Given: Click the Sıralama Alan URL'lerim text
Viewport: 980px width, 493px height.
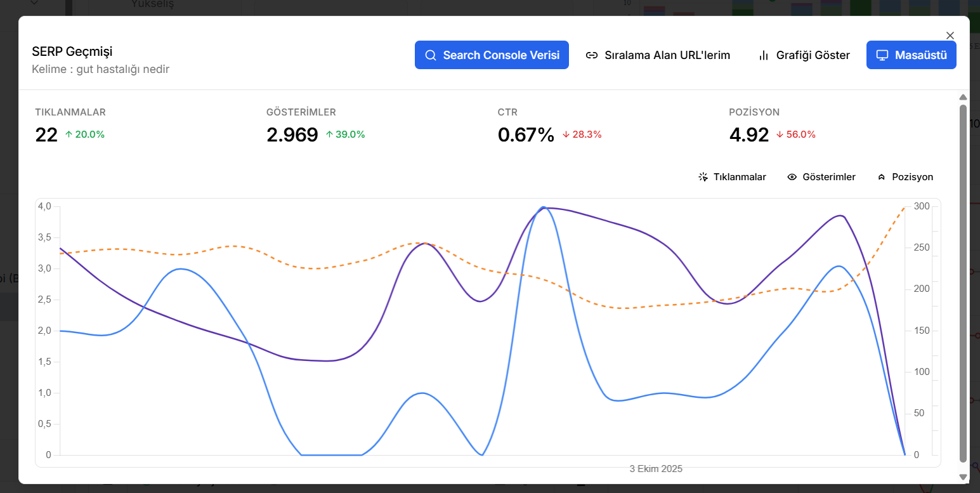Looking at the screenshot, I should tap(667, 55).
